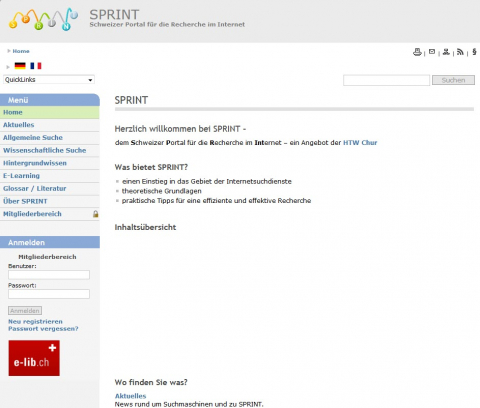Image resolution: width=480 pixels, height=408 pixels.
Task: Click the Inhaltsübersicht heading
Action: tap(145, 227)
